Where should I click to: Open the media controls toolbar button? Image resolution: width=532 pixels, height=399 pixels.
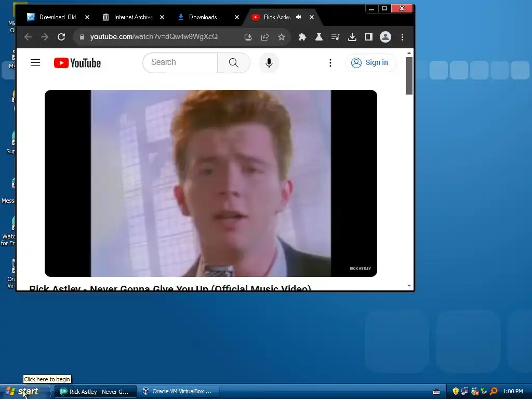(335, 37)
